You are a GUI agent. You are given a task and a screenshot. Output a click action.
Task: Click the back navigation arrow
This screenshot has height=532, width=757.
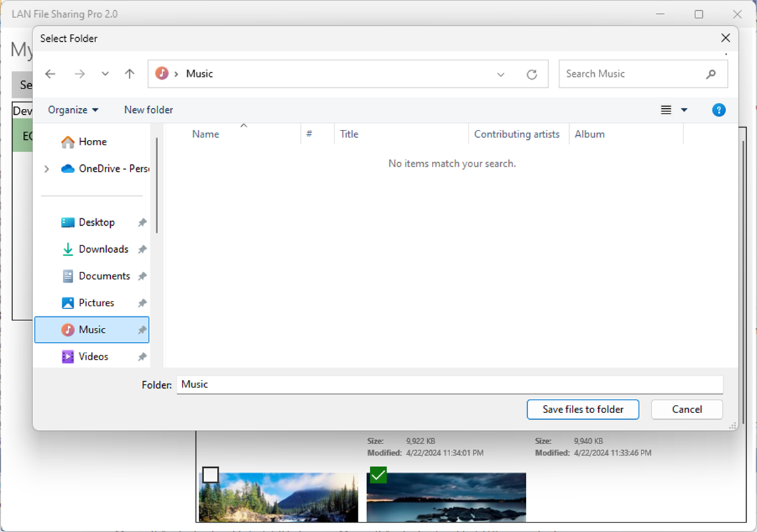pyautogui.click(x=50, y=74)
